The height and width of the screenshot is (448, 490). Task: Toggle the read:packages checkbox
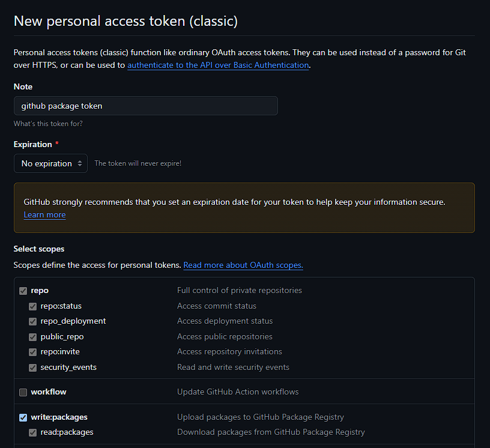click(x=33, y=432)
